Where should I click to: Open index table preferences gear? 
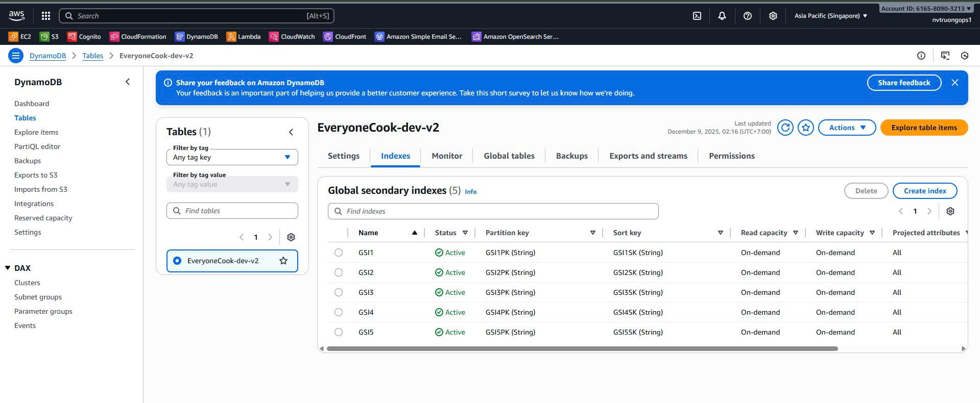(x=950, y=211)
